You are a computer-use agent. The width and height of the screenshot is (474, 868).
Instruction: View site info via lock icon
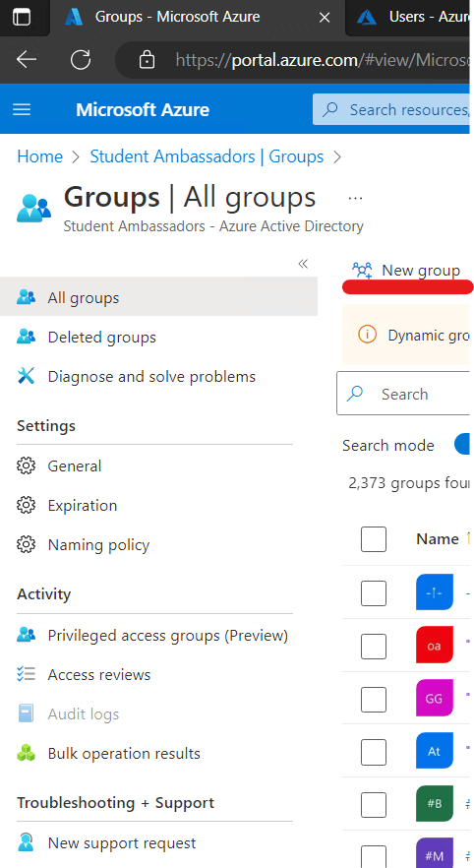tap(147, 59)
